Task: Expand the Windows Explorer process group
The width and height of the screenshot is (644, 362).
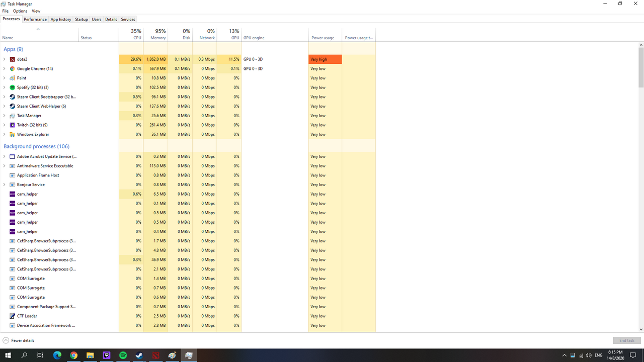Action: [4, 134]
